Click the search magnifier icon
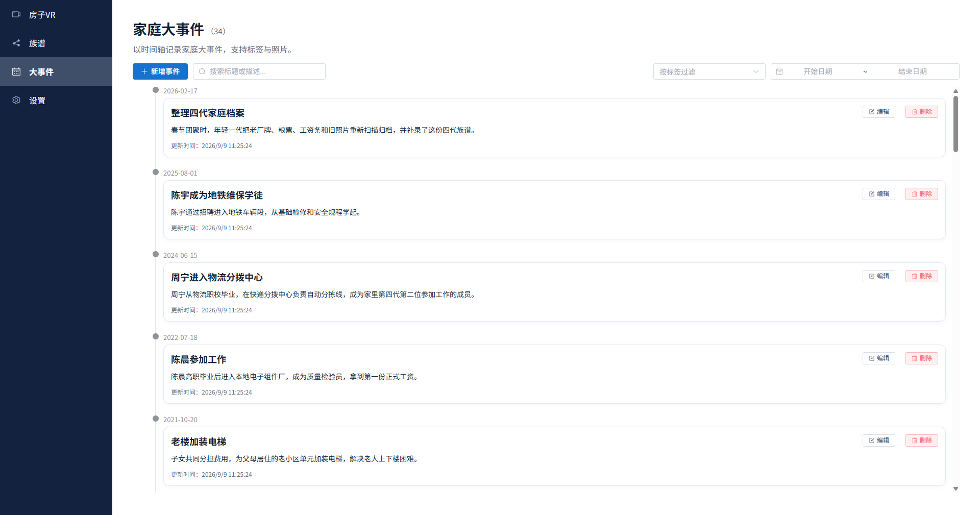 pos(202,71)
